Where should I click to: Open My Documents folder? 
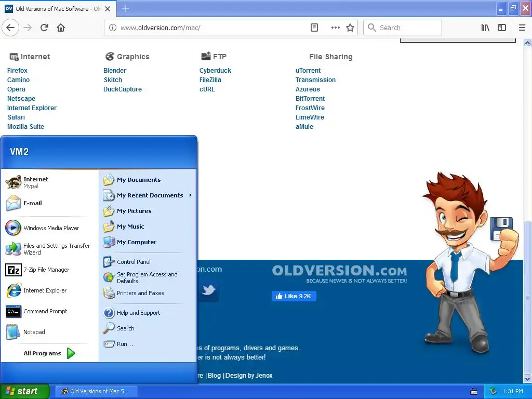click(148, 179)
